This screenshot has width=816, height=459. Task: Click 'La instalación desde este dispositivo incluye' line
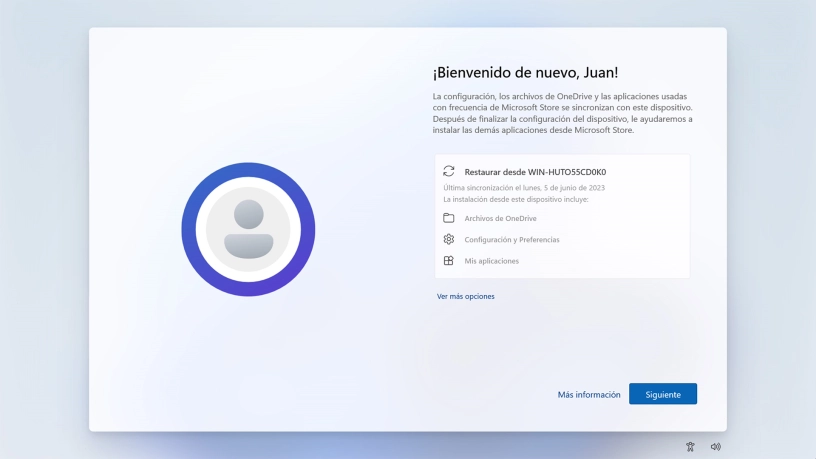(x=516, y=199)
